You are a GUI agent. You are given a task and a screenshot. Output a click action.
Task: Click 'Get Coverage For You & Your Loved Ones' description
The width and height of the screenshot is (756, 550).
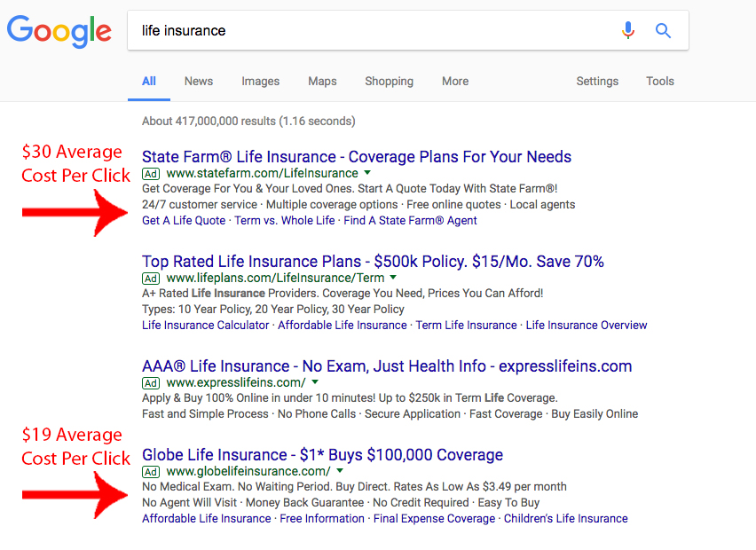click(350, 188)
